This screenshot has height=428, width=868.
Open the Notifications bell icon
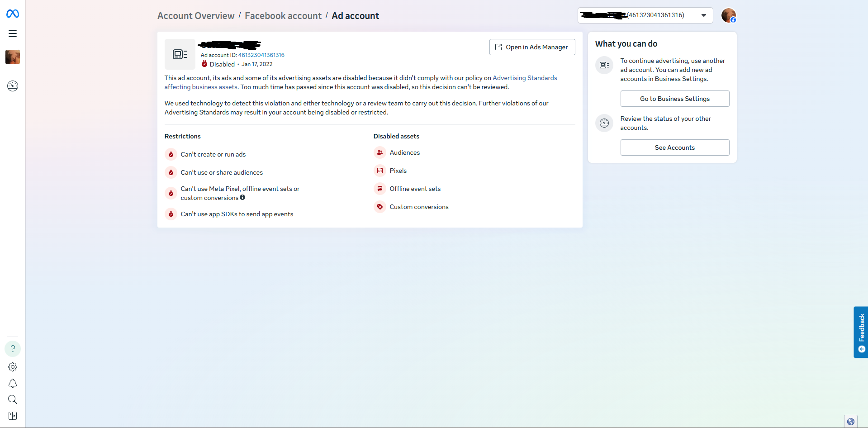tap(13, 384)
